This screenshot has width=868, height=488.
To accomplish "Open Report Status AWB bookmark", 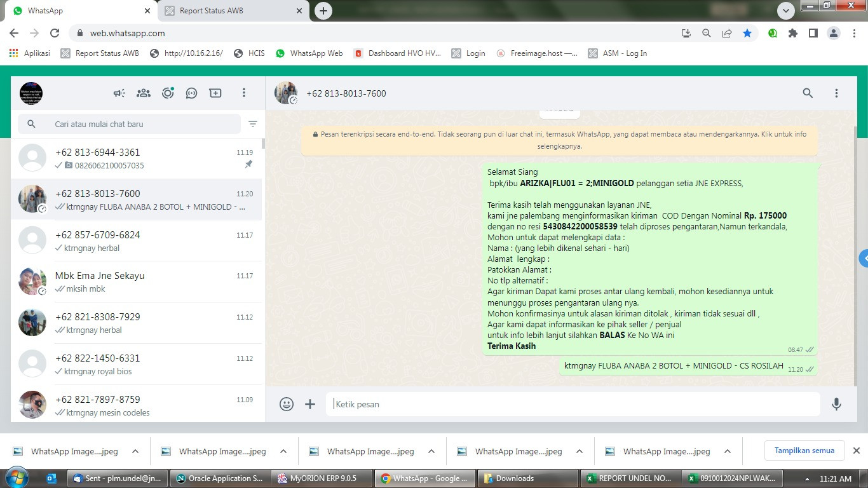I will point(99,53).
